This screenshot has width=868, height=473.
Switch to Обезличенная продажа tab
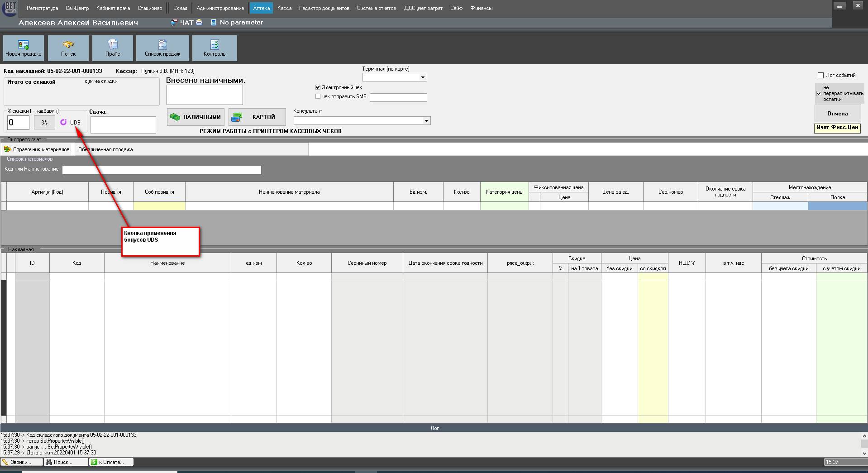pos(105,149)
